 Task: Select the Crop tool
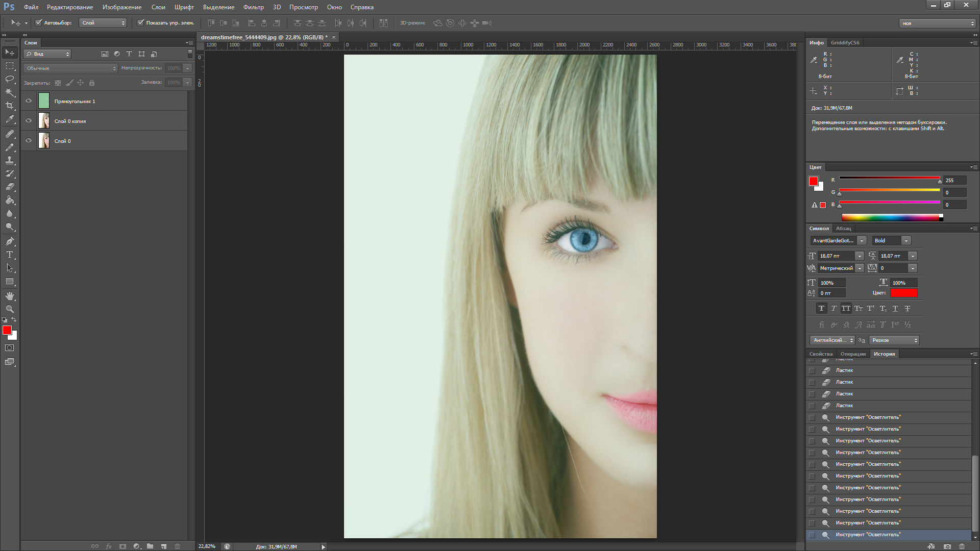coord(10,106)
